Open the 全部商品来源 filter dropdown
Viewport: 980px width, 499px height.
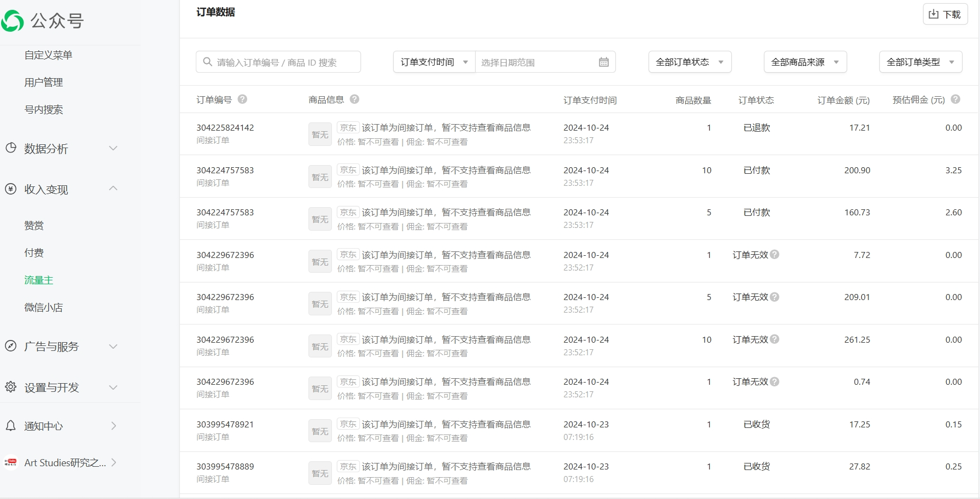click(x=805, y=62)
